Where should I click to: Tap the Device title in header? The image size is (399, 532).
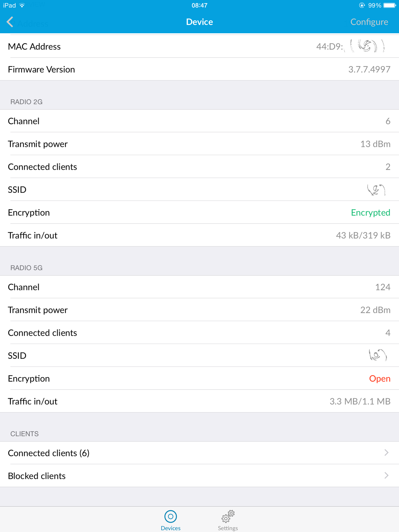[x=199, y=22]
